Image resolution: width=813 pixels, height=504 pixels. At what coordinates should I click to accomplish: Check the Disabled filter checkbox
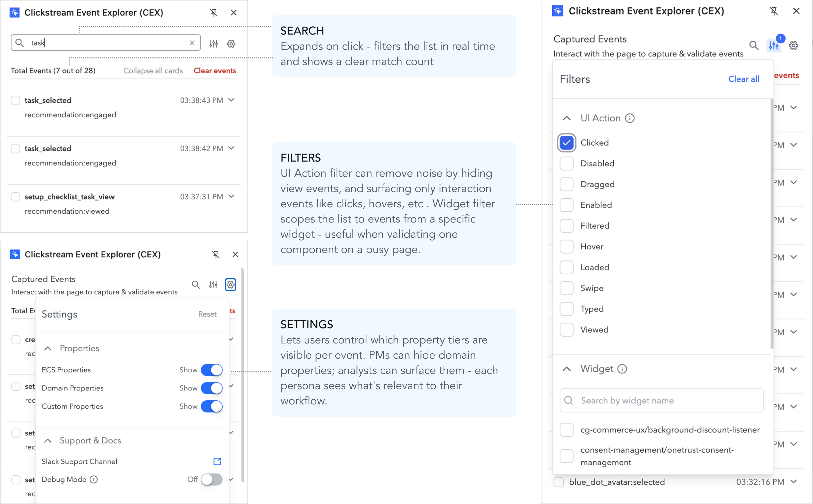coord(566,163)
